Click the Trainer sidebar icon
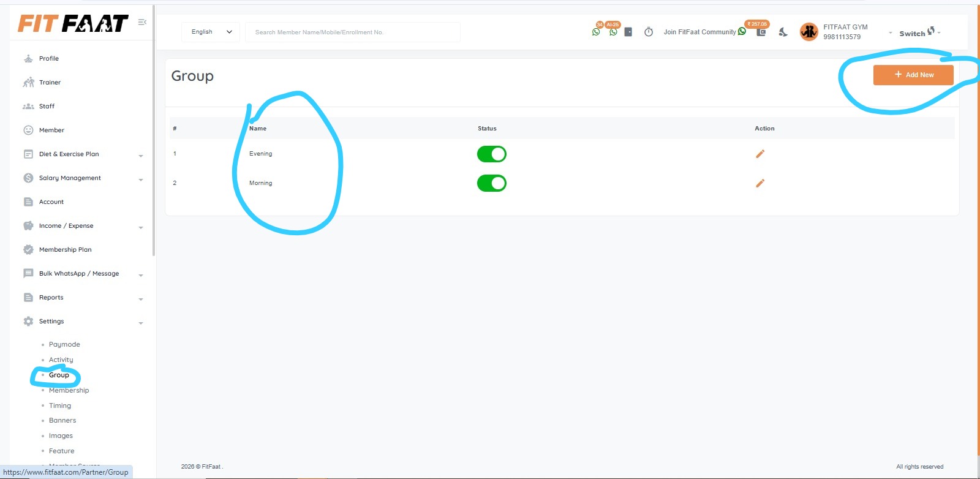The image size is (980, 479). coord(28,82)
